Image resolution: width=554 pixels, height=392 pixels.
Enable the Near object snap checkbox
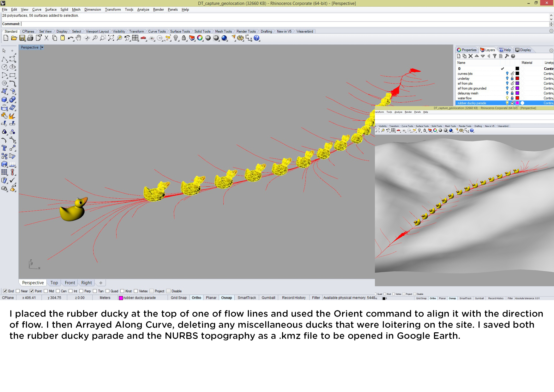(18, 291)
